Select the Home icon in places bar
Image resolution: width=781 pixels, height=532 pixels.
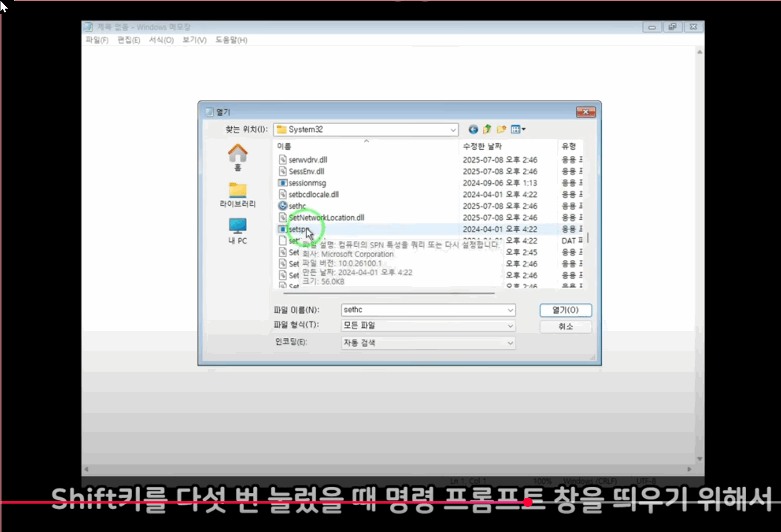[x=238, y=157]
